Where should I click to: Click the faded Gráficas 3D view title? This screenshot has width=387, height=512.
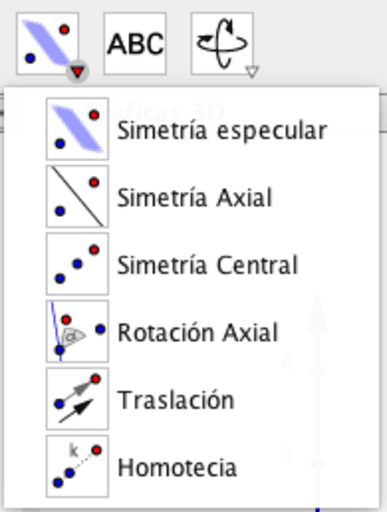pyautogui.click(x=155, y=112)
